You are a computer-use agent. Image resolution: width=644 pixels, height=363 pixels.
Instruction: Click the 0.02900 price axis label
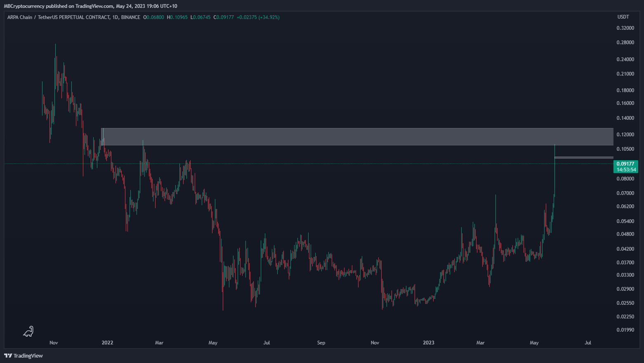coord(625,289)
